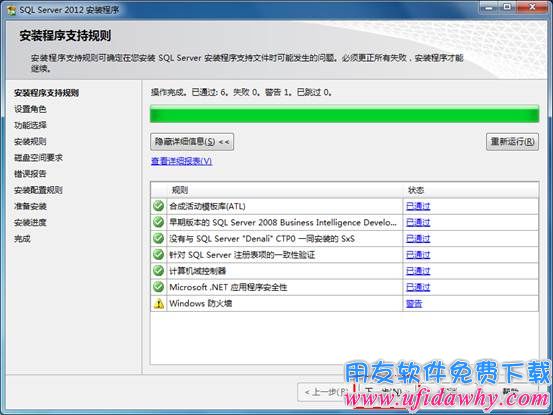Click the 规则 column header

coord(285,190)
